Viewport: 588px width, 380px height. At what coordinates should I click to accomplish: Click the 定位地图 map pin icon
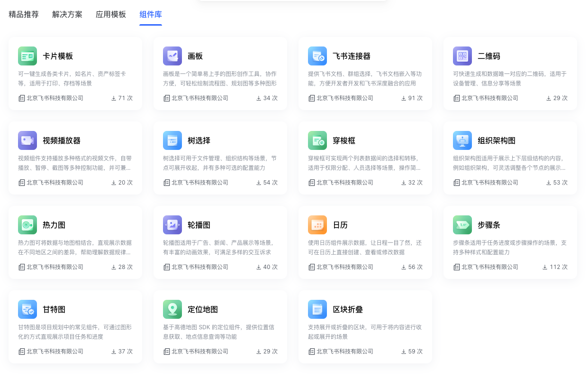[x=172, y=309]
